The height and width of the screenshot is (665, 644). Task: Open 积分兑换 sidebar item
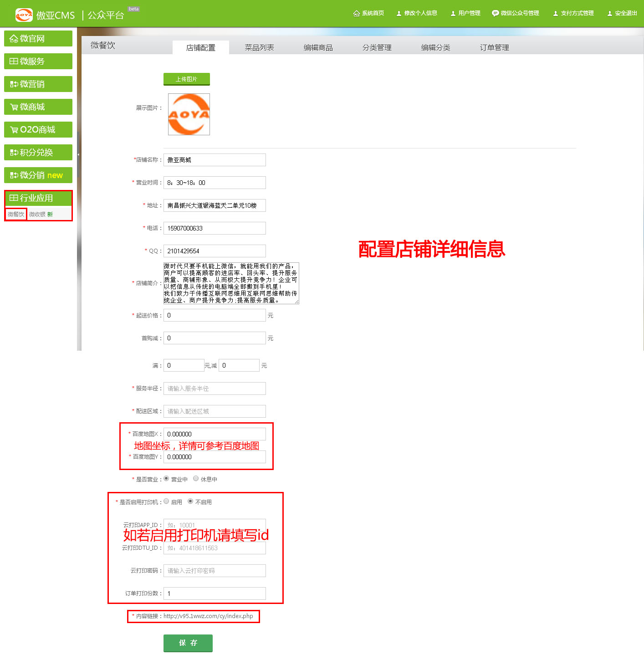point(38,153)
